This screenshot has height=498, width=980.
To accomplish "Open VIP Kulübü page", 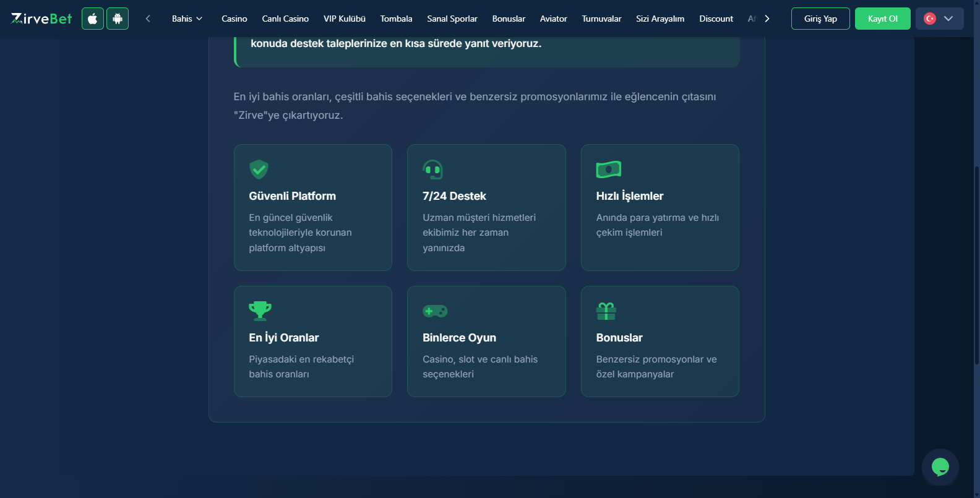I will pyautogui.click(x=345, y=19).
